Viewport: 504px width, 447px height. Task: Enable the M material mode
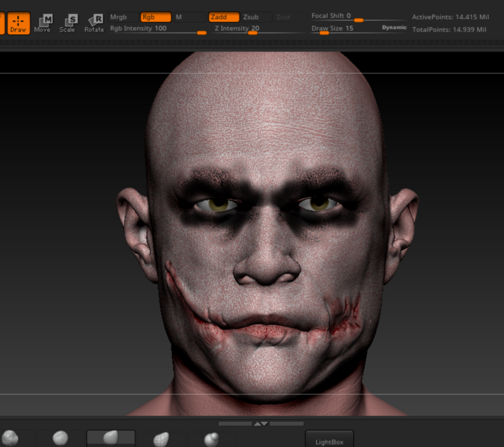[189, 17]
